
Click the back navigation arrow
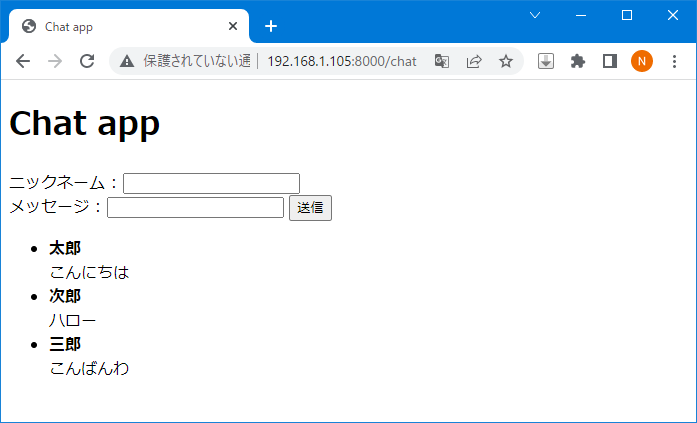tap(23, 61)
